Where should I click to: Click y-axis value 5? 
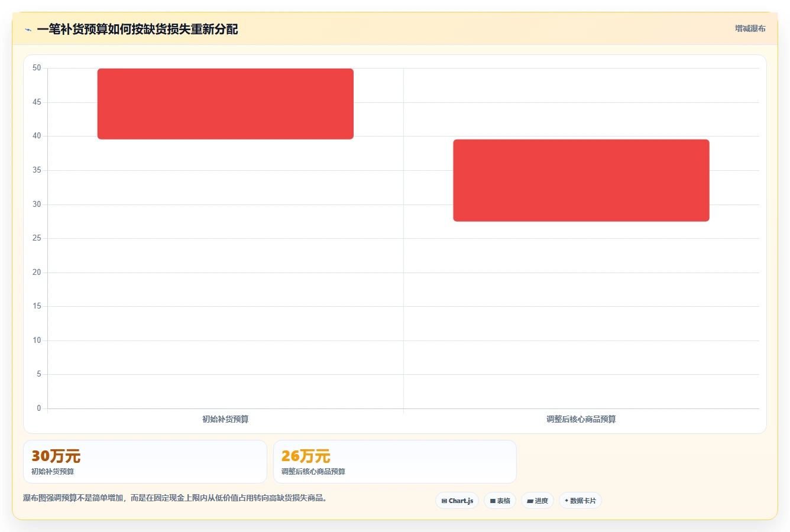coord(39,374)
